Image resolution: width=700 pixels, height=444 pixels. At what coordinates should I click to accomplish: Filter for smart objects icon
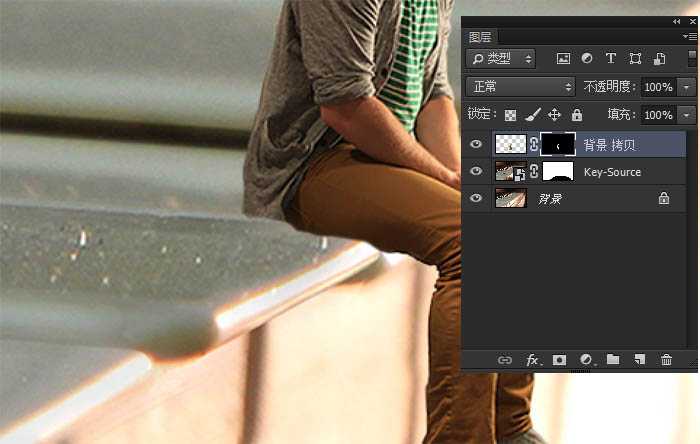659,58
